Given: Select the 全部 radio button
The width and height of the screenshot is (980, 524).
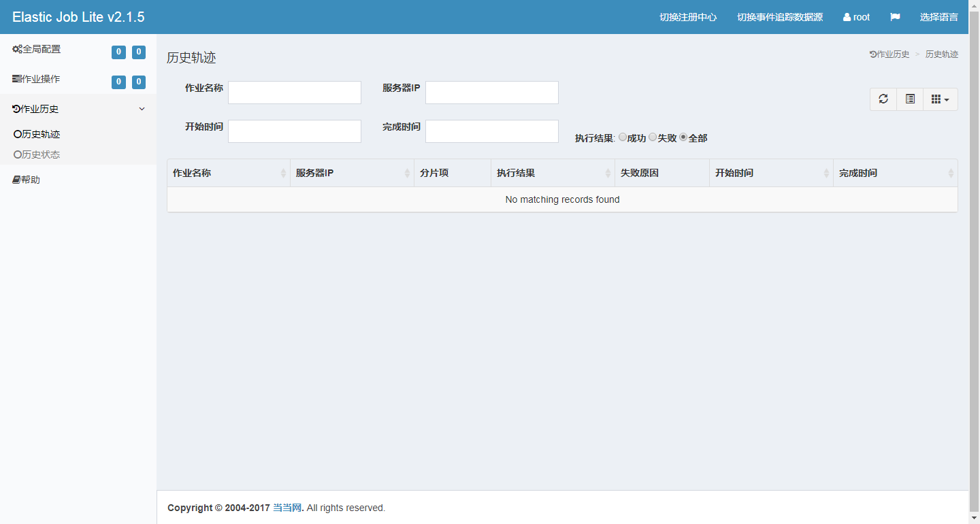Looking at the screenshot, I should [683, 137].
